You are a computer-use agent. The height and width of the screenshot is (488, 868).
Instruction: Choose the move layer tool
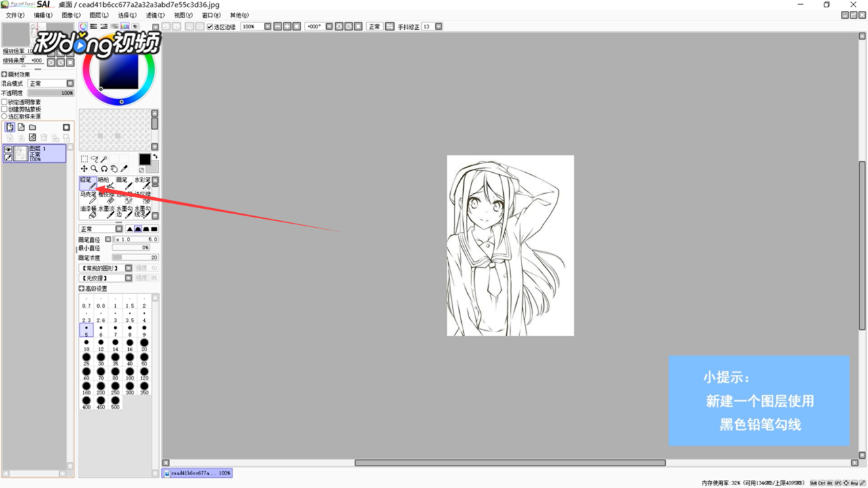[x=84, y=169]
